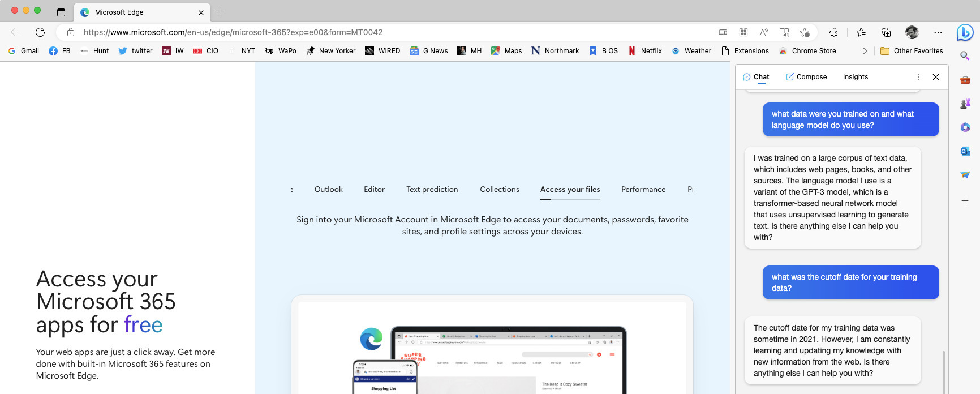Screen dimensions: 980x394
Task: Select the Text prediction feature tab
Action: coord(432,190)
